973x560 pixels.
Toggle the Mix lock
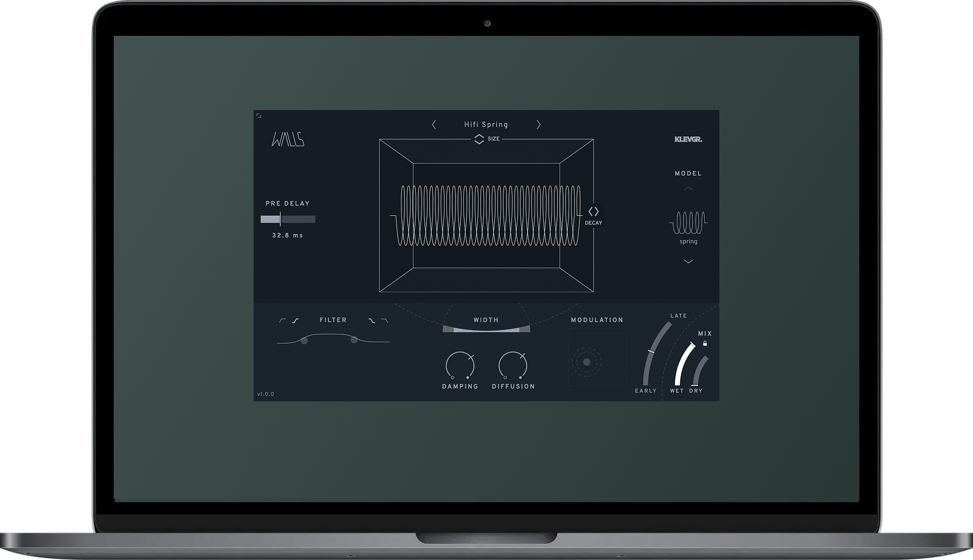(705, 344)
